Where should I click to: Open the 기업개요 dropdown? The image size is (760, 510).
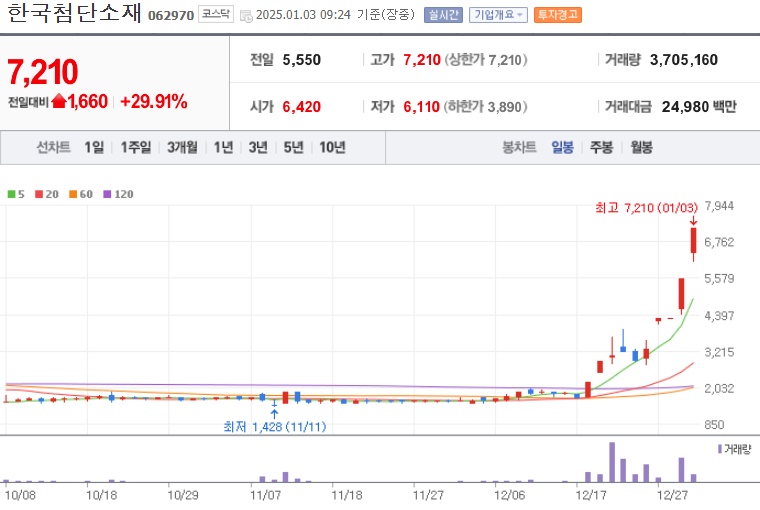tap(498, 15)
